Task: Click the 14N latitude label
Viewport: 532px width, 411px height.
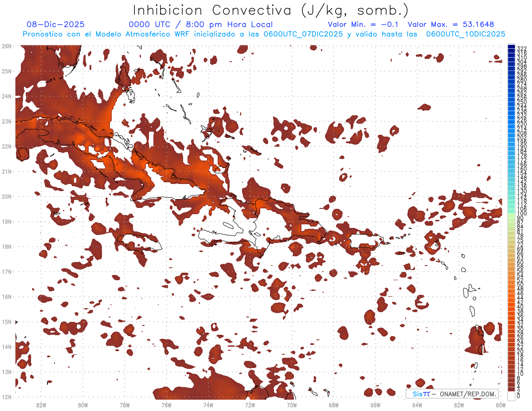Action: pyautogui.click(x=6, y=347)
